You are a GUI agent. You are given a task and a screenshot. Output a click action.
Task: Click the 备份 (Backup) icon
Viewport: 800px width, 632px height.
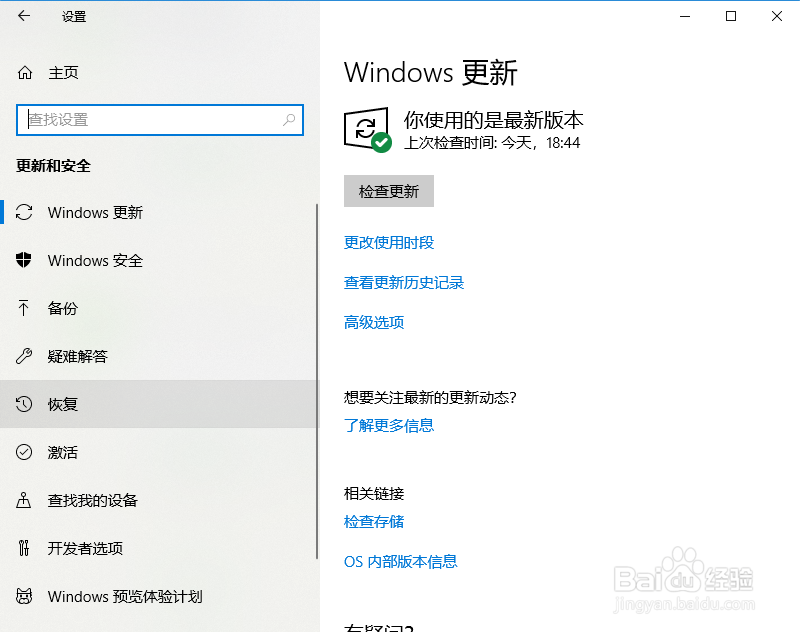pyautogui.click(x=24, y=308)
